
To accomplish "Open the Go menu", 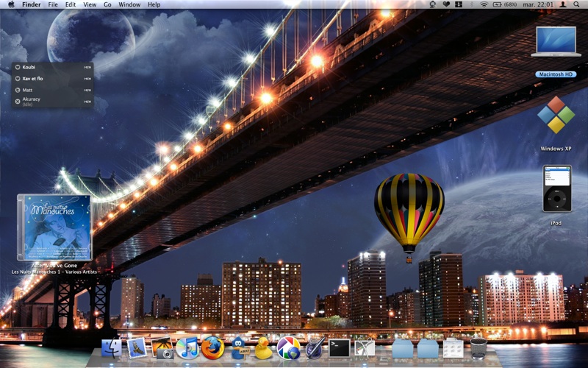I will pyautogui.click(x=107, y=4).
